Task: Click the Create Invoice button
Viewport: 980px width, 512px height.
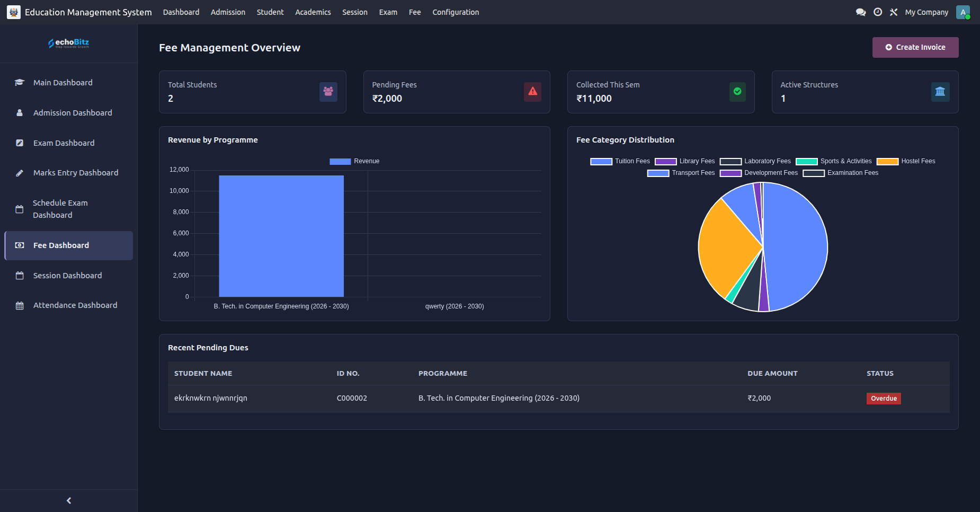Action: [915, 47]
